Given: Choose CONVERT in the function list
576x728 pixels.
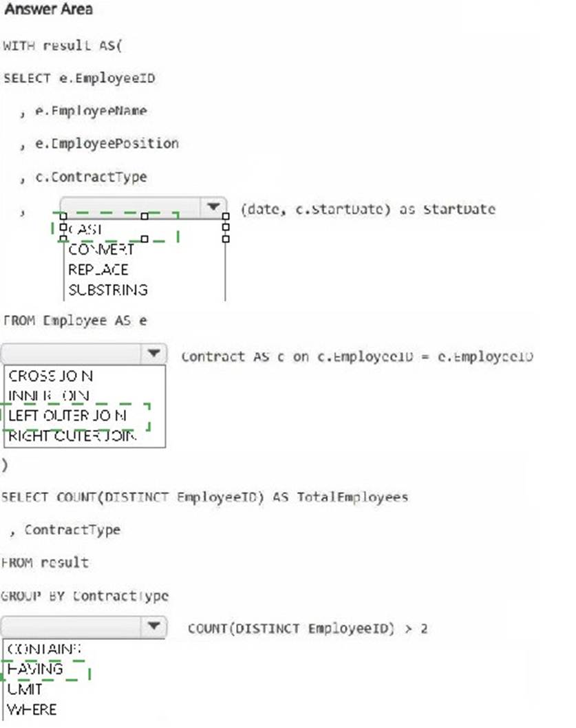Looking at the screenshot, I should (x=100, y=249).
